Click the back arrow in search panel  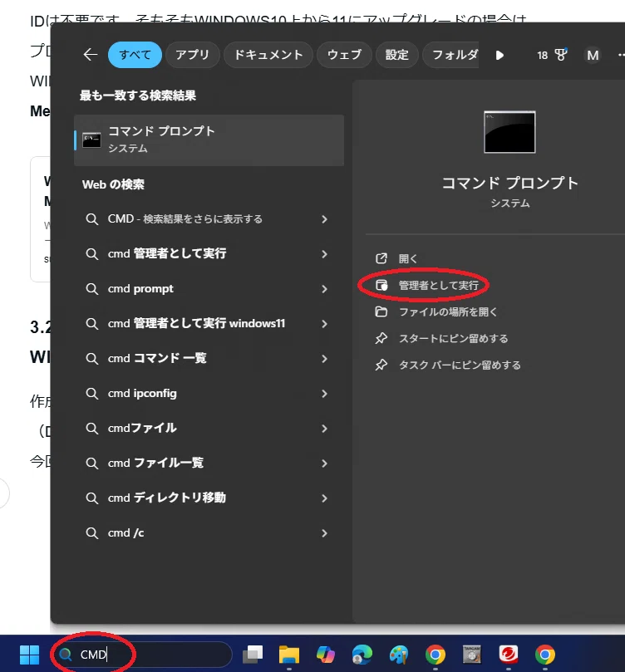pos(91,55)
